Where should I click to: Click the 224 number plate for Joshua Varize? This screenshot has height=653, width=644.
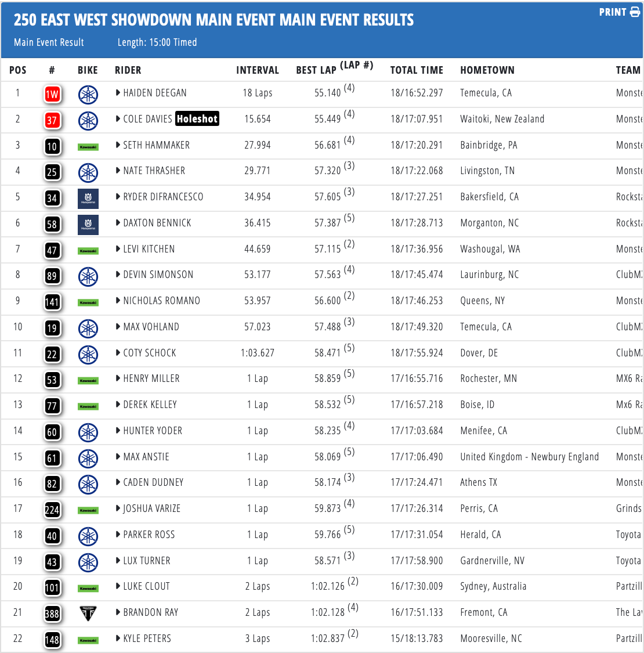[x=52, y=510]
